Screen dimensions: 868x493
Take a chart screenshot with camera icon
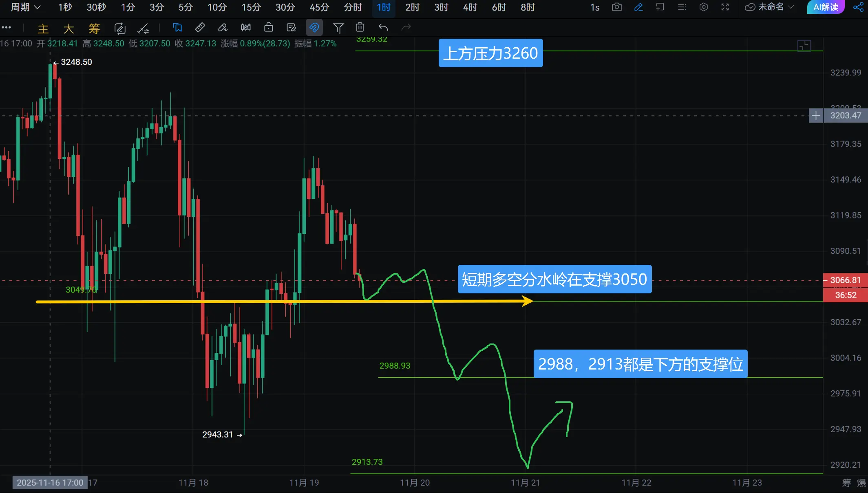coord(616,7)
